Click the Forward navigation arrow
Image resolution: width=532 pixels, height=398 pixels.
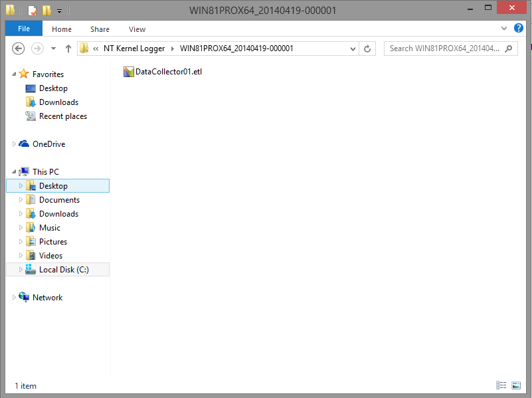tap(37, 49)
